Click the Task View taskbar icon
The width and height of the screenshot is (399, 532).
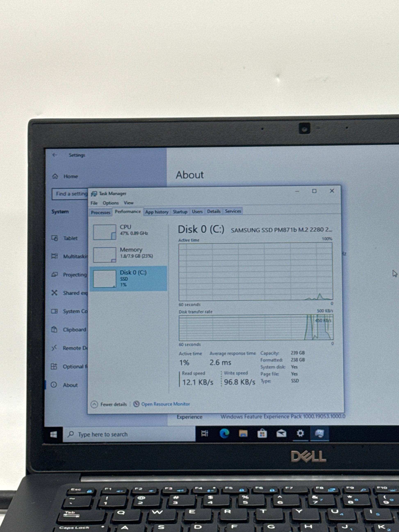click(205, 433)
